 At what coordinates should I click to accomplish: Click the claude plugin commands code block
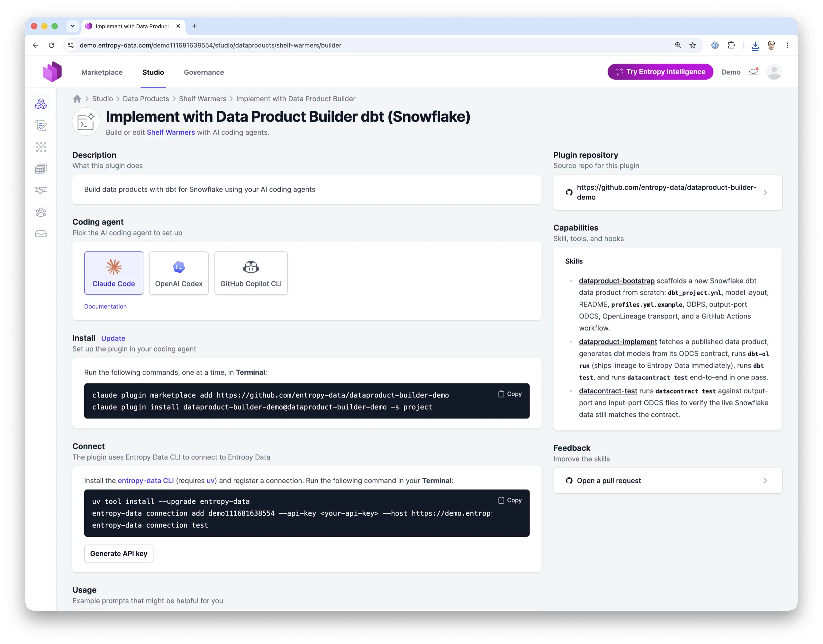(x=307, y=401)
